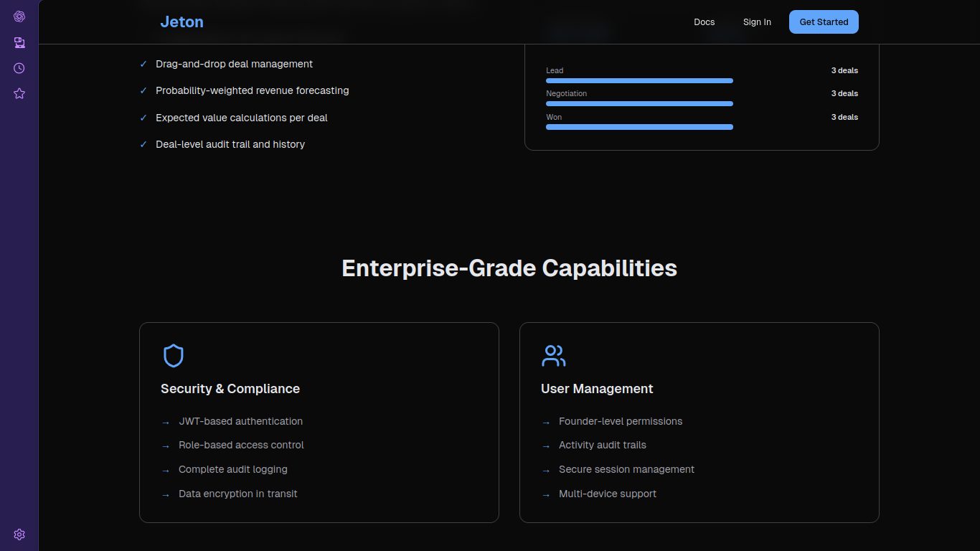Click checkmark beside Deal-level audit trail
Image resolution: width=980 pixels, height=551 pixels.
click(x=143, y=144)
